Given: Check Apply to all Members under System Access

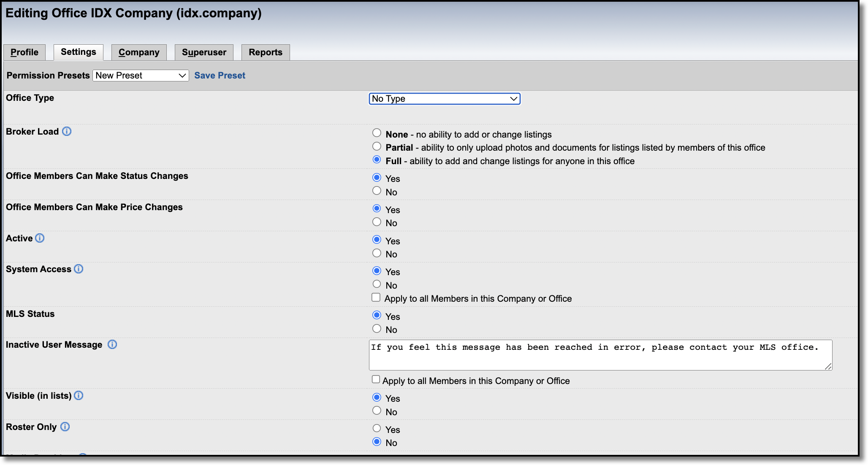Looking at the screenshot, I should 376,297.
